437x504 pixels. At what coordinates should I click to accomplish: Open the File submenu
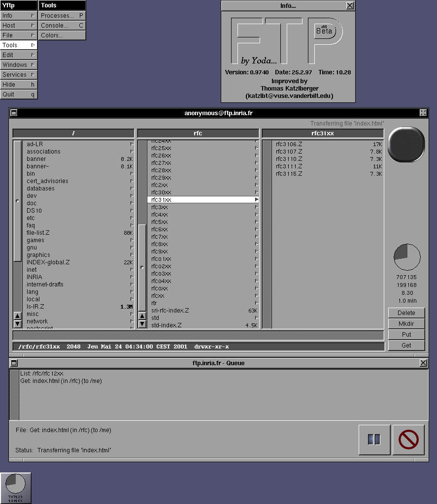click(x=19, y=35)
